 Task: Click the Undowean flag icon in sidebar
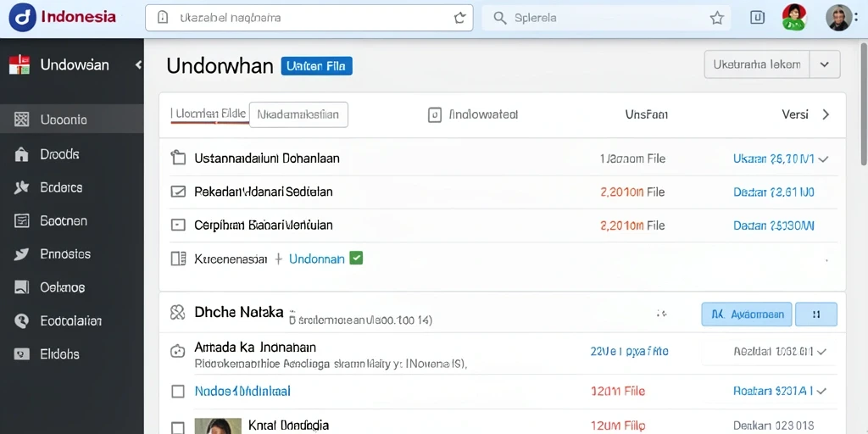[19, 64]
